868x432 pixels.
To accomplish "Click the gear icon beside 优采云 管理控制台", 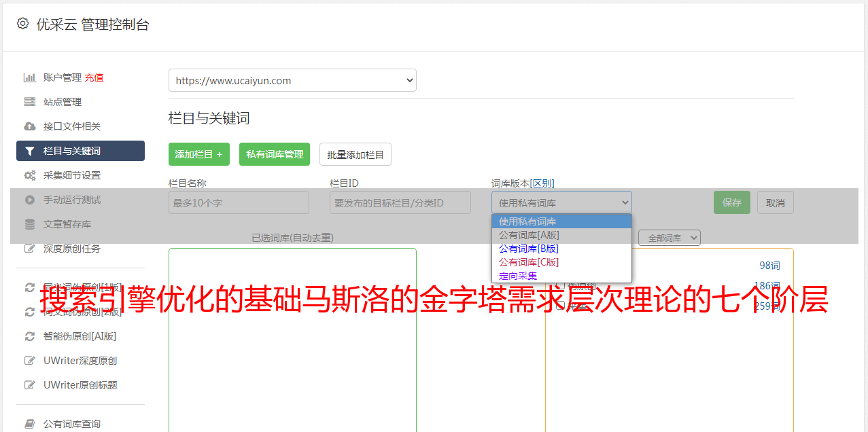I will [23, 24].
